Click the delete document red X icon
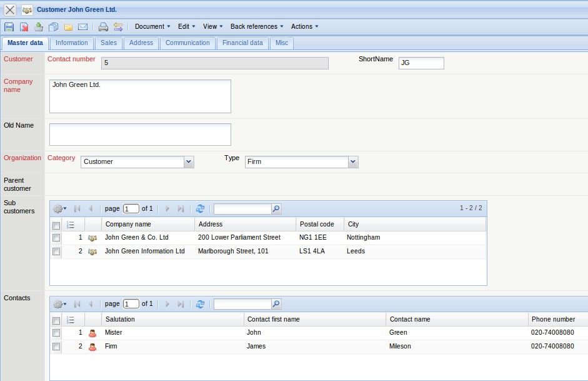The height and width of the screenshot is (381, 588). click(x=24, y=27)
